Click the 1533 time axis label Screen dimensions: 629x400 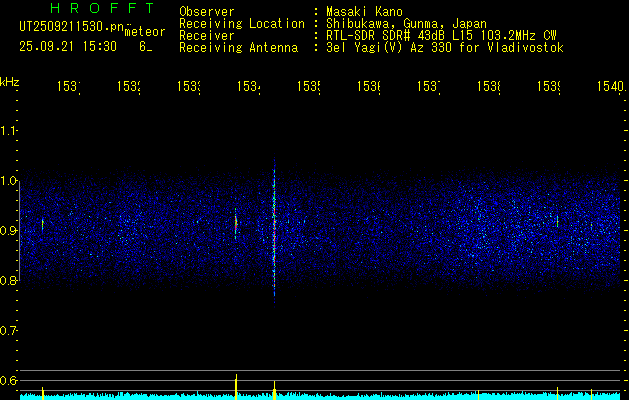pos(189,86)
